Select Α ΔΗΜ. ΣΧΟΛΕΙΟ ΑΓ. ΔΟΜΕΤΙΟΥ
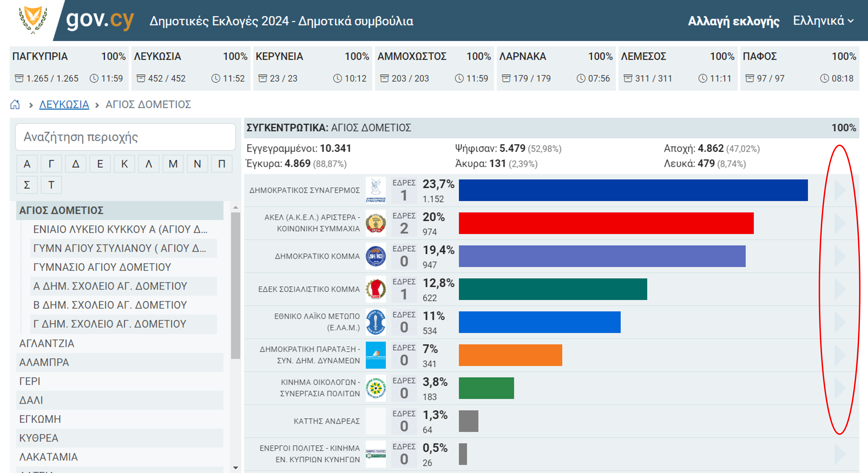This screenshot has width=868, height=473. (123, 286)
